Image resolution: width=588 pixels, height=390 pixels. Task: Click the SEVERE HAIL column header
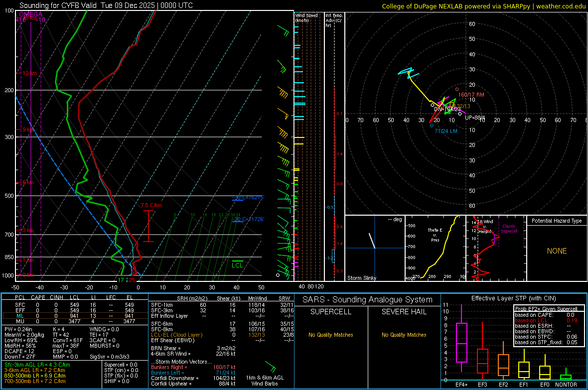coord(404,312)
